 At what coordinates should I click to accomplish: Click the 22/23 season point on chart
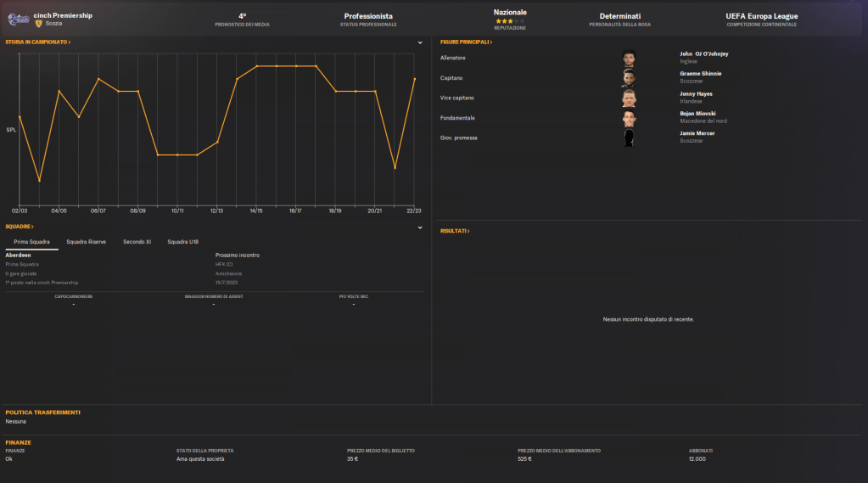(414, 79)
